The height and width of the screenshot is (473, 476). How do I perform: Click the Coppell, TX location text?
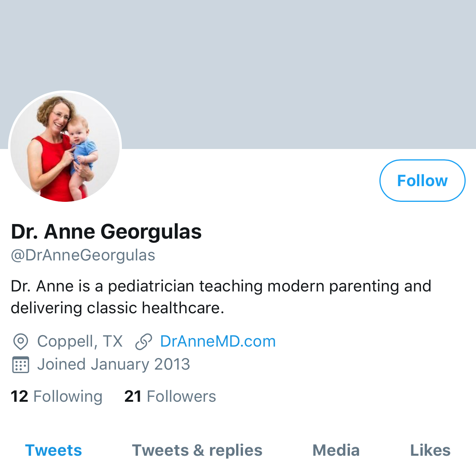[80, 341]
